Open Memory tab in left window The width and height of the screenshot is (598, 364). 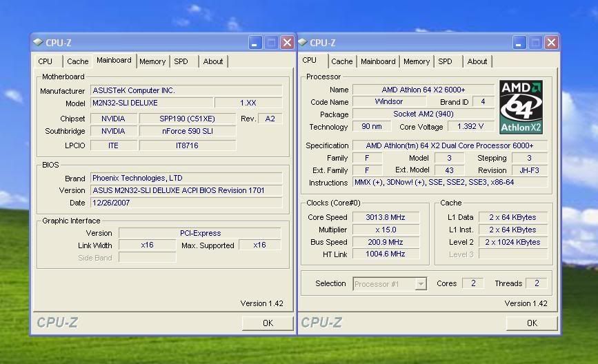click(152, 61)
